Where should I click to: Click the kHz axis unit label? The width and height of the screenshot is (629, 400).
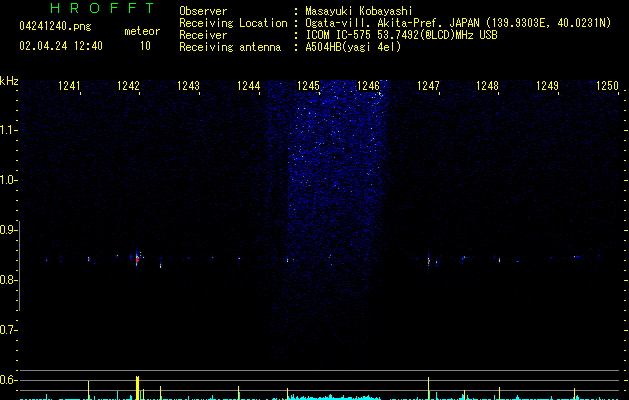click(x=9, y=81)
